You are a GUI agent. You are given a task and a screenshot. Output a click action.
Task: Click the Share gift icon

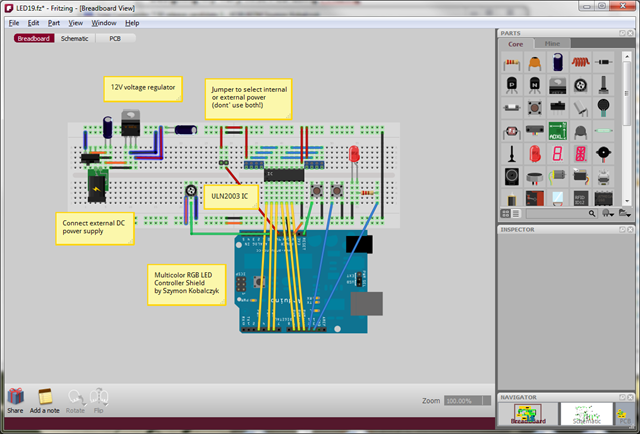tap(15, 397)
